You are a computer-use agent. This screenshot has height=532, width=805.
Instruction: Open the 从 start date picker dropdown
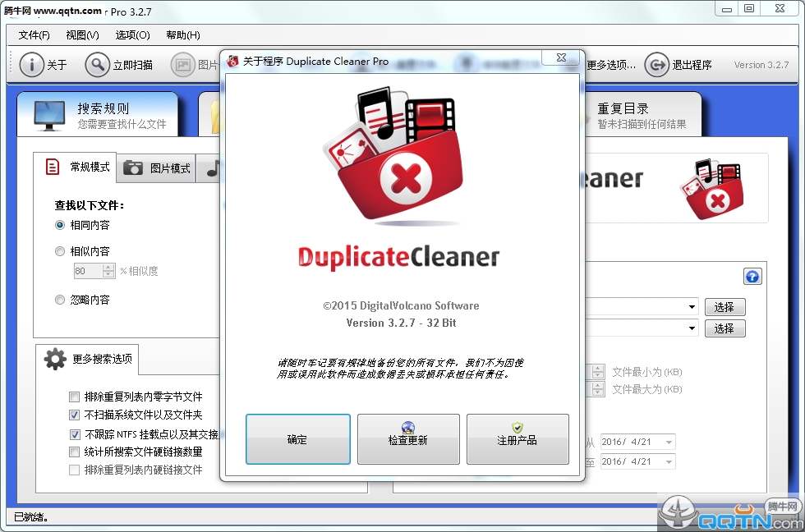tap(669, 442)
